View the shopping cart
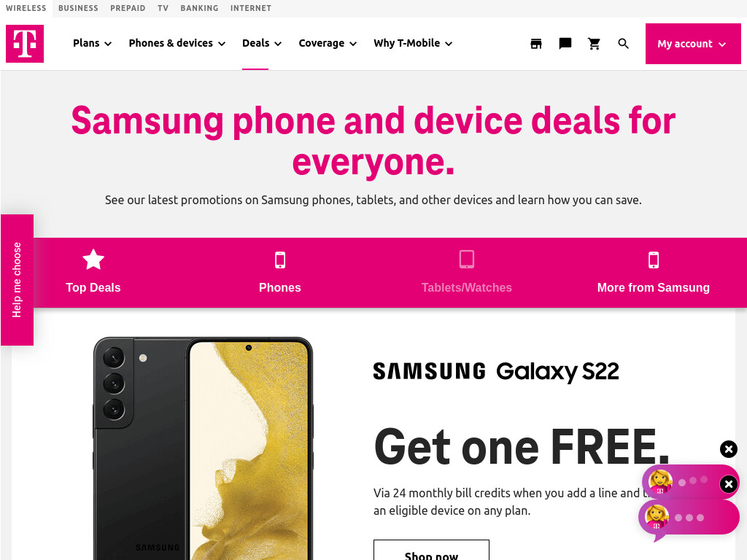This screenshot has height=560, width=747. [594, 44]
